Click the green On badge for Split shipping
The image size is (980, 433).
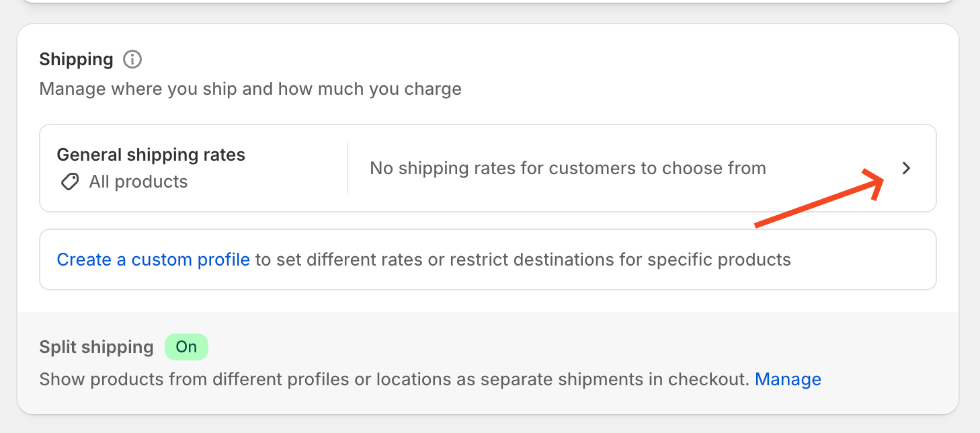(186, 347)
